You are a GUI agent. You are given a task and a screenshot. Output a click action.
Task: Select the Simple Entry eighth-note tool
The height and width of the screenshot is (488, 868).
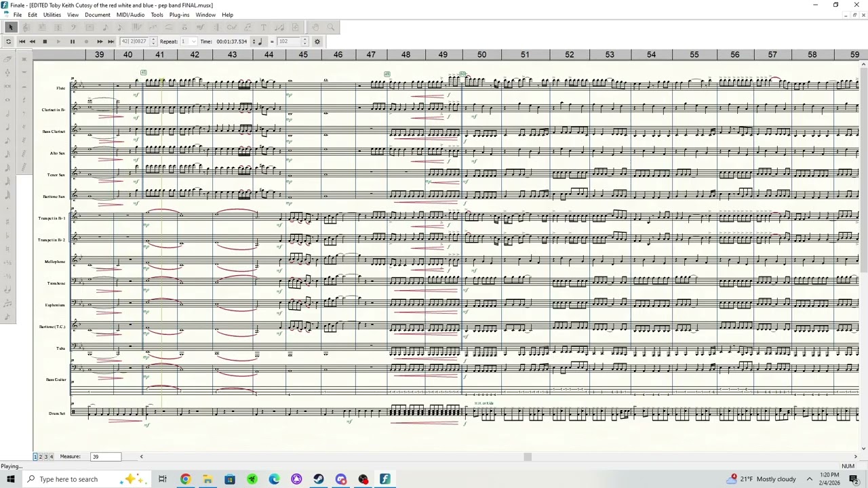(105, 27)
